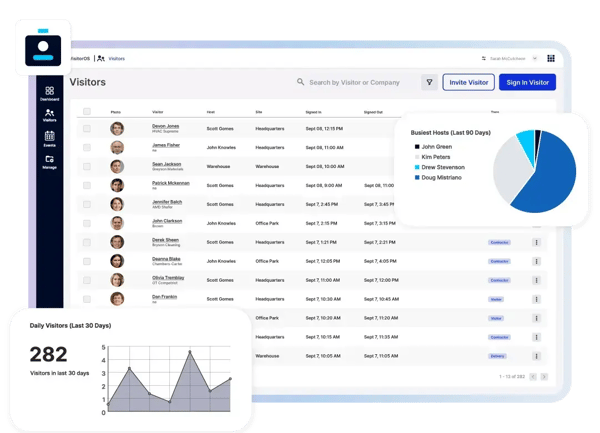Click the filter funnel icon
This screenshot has height=433, width=600.
429,82
